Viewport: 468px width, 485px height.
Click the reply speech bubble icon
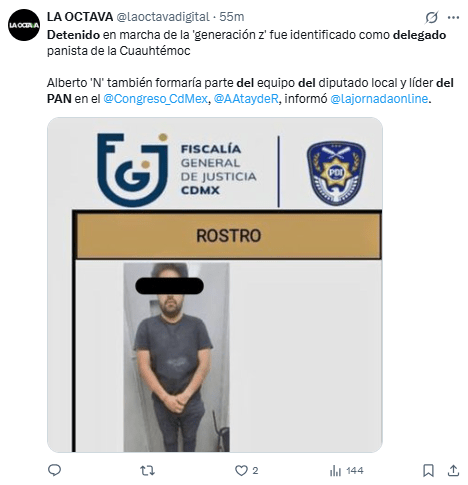point(54,470)
